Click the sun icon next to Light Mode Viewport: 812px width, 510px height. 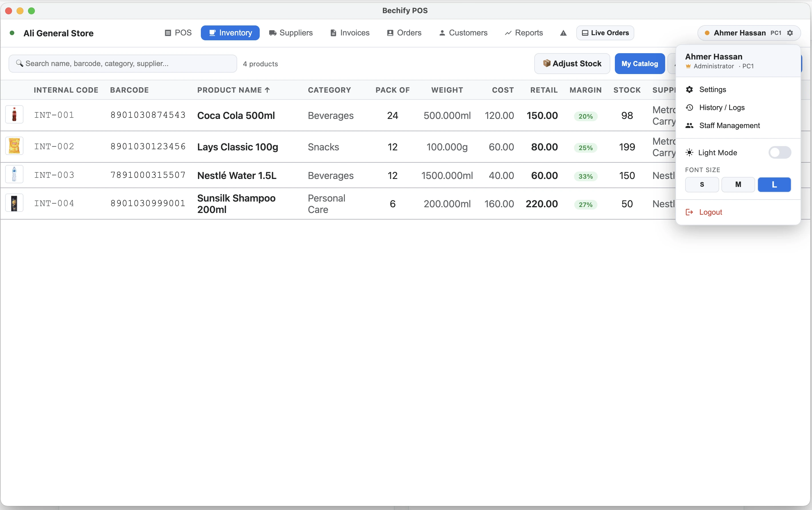pos(689,152)
